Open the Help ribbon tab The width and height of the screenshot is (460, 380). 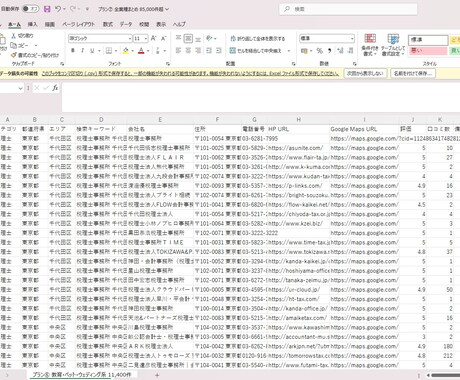[x=179, y=24]
